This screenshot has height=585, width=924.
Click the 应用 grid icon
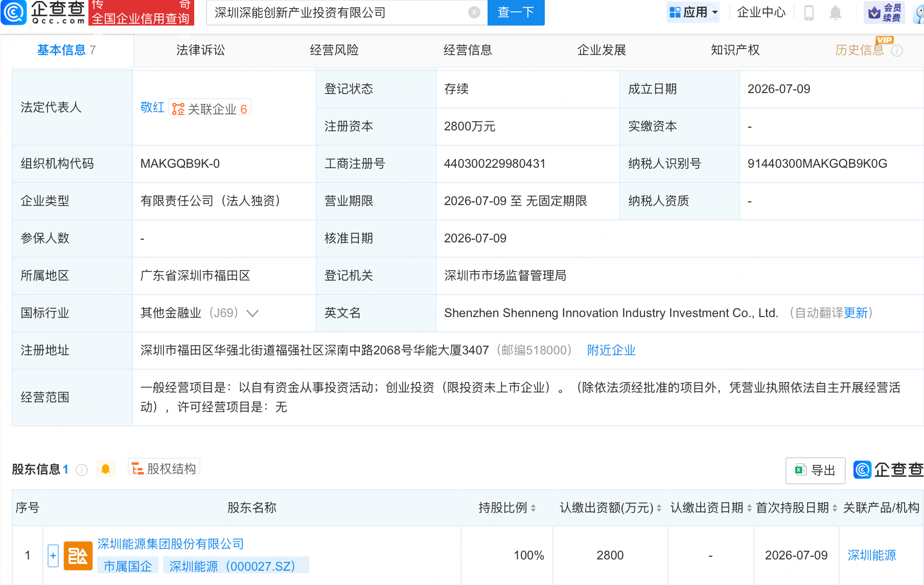(675, 12)
